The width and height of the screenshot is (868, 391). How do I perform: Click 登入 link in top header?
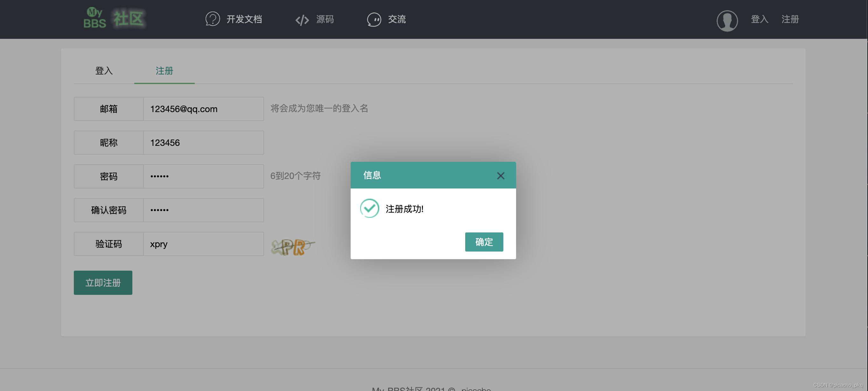(759, 19)
